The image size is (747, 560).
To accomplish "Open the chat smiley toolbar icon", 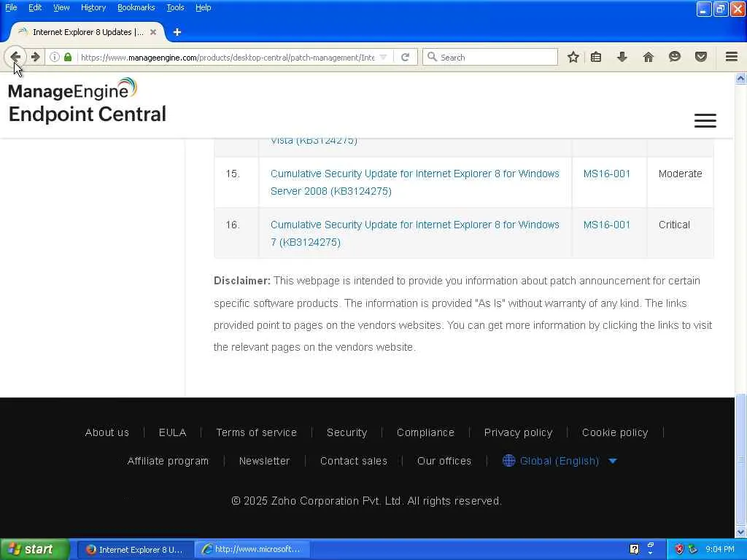I will tap(675, 57).
